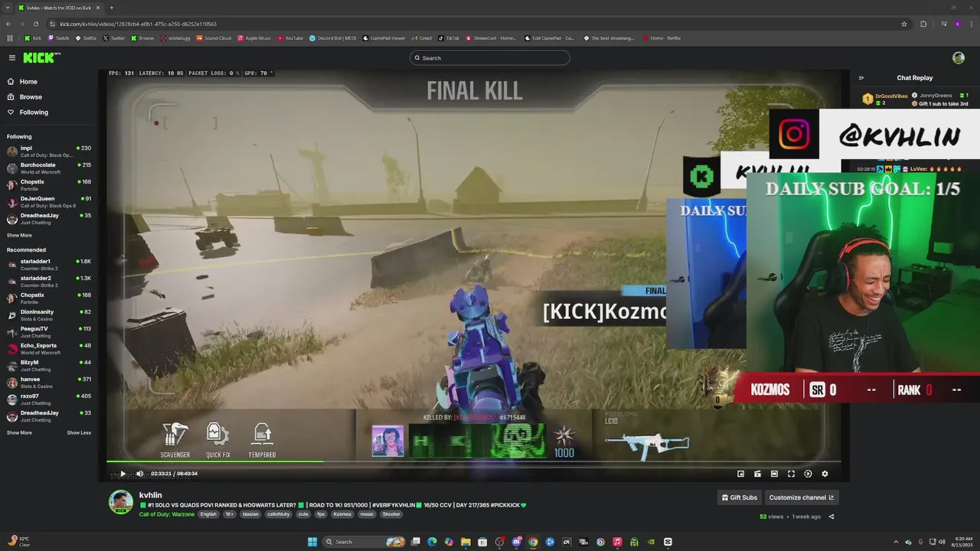This screenshot has width=980, height=551.
Task: Open impl channel avatar in Following
Action: point(12,151)
